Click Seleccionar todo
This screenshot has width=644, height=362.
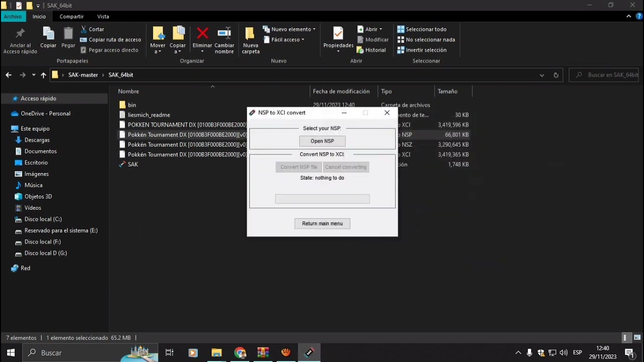422,29
